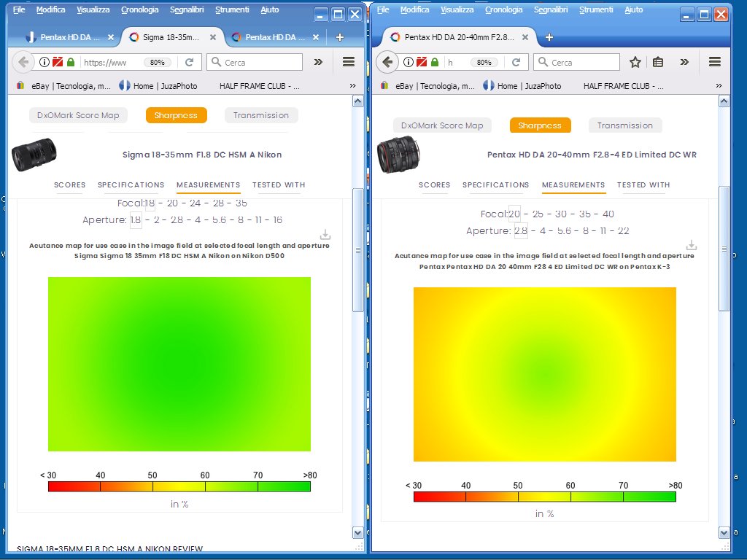Open Modifica menu in left window
Image resolution: width=747 pixels, height=560 pixels.
(x=50, y=9)
